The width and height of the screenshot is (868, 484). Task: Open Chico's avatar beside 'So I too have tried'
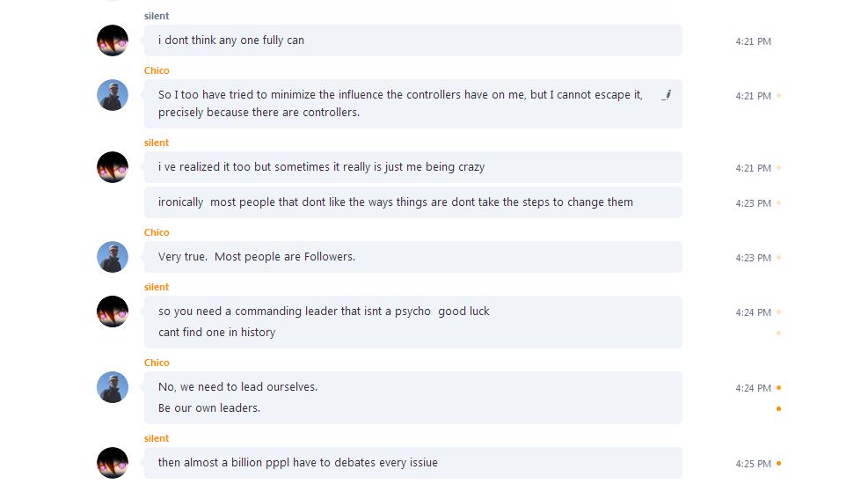113,95
